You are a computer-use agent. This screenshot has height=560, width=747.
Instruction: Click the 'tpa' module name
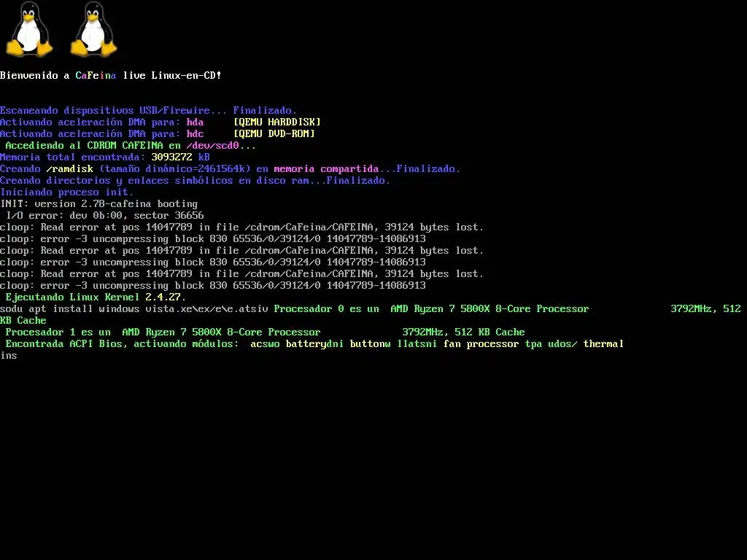533,344
